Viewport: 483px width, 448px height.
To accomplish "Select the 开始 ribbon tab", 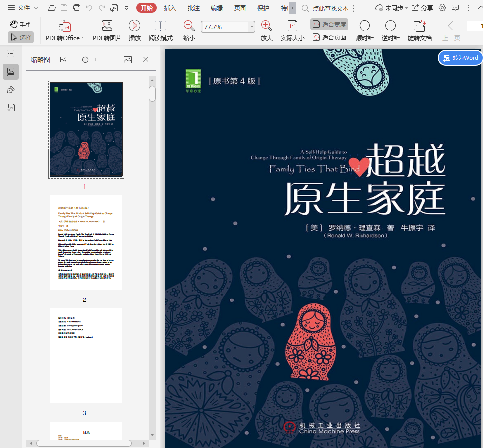I will pos(146,8).
